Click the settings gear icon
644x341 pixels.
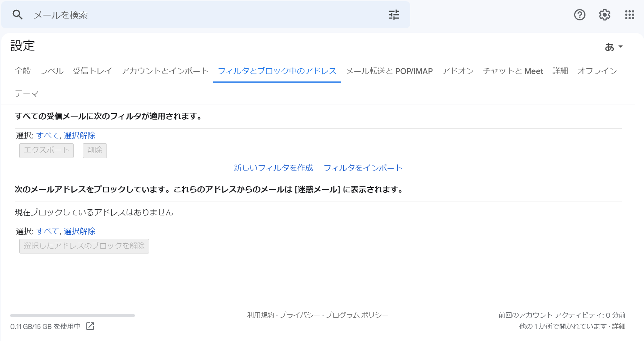point(604,15)
